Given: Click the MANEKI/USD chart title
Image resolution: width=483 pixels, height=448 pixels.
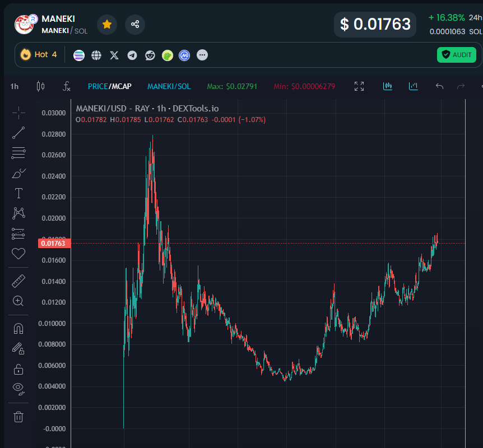Looking at the screenshot, I should point(147,109).
